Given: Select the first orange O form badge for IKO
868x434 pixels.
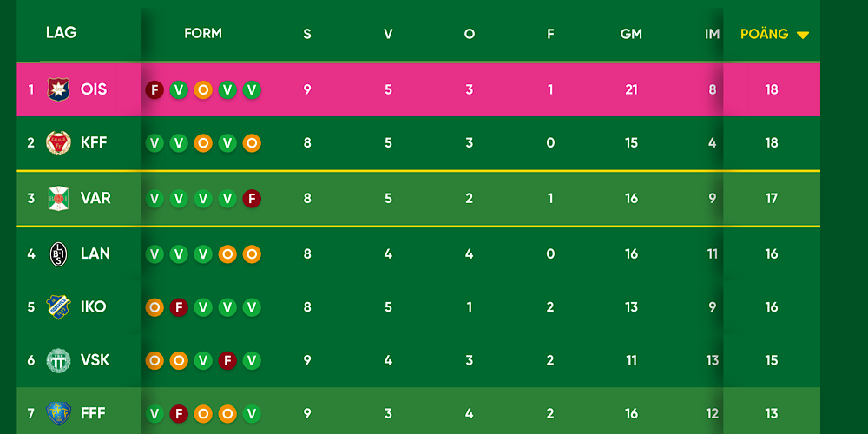Looking at the screenshot, I should (x=155, y=307).
